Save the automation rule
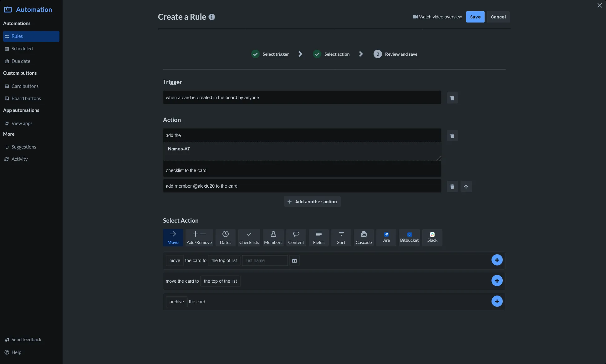The width and height of the screenshot is (606, 364). pyautogui.click(x=475, y=17)
